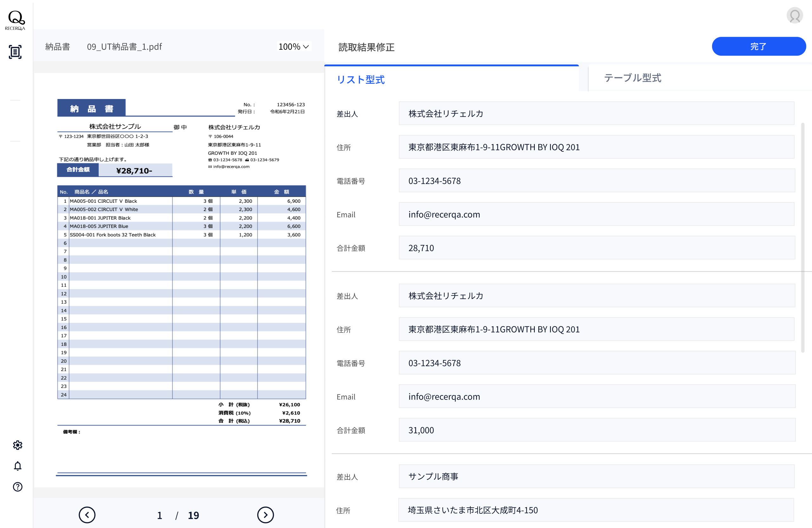Click total page count 19

click(193, 515)
